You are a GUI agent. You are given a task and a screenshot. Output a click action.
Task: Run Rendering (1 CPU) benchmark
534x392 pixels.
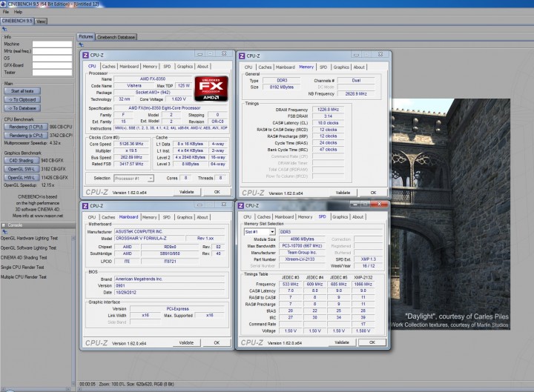[26, 127]
